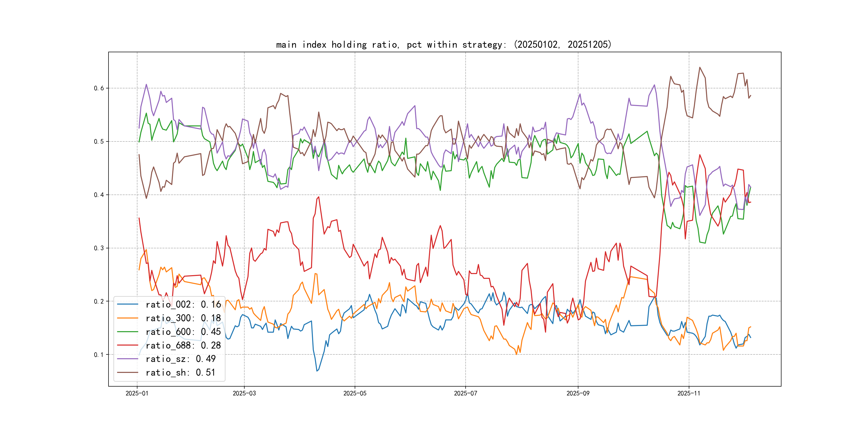Image resolution: width=868 pixels, height=434 pixels.
Task: Click the 0.1 y-axis tick label
Action: [99, 354]
